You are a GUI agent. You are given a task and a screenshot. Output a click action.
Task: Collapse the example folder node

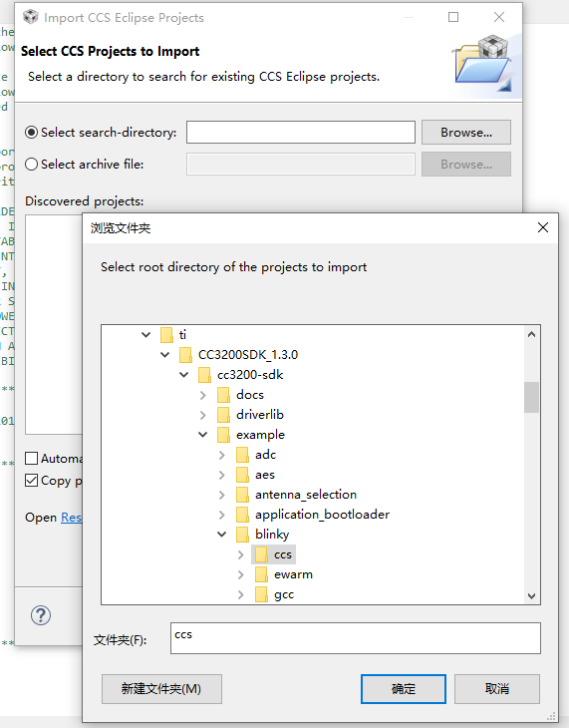[x=203, y=435]
